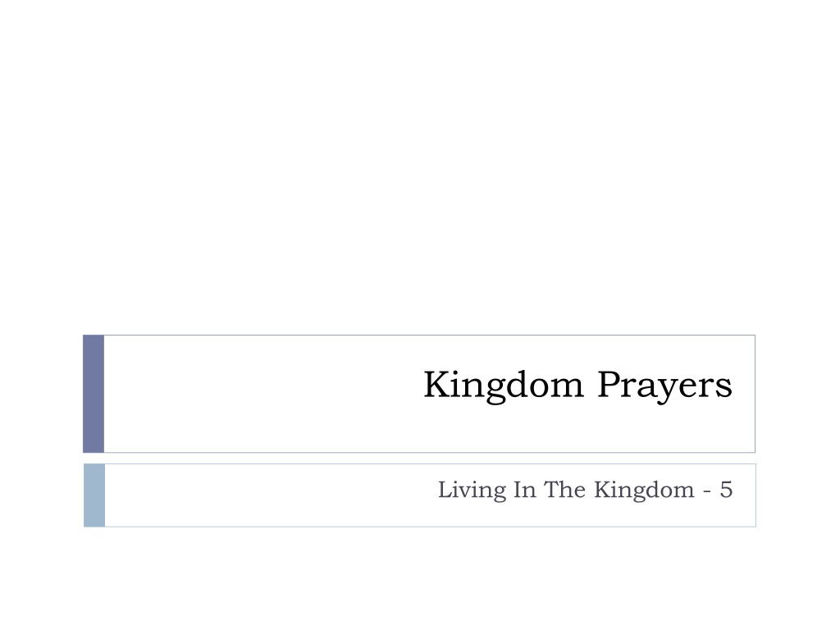Click the word Living in subtitle
Viewport: 840px width, 630px height.
(x=472, y=491)
